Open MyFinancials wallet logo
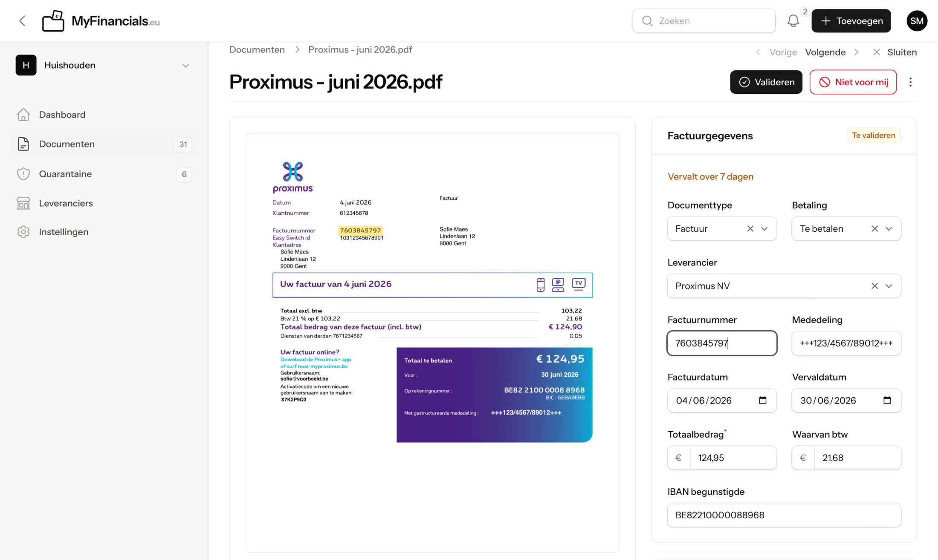The width and height of the screenshot is (938, 560). coord(53,21)
